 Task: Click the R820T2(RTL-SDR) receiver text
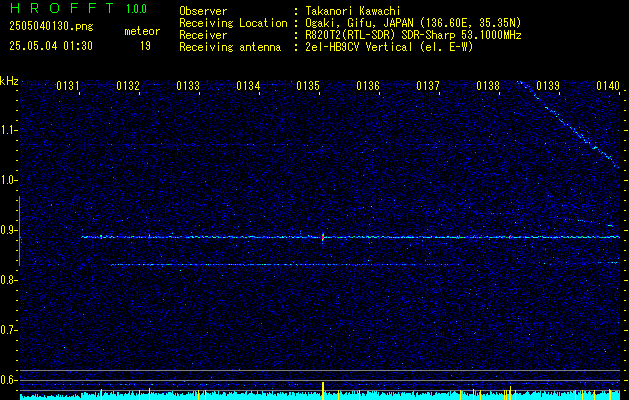coord(413,35)
